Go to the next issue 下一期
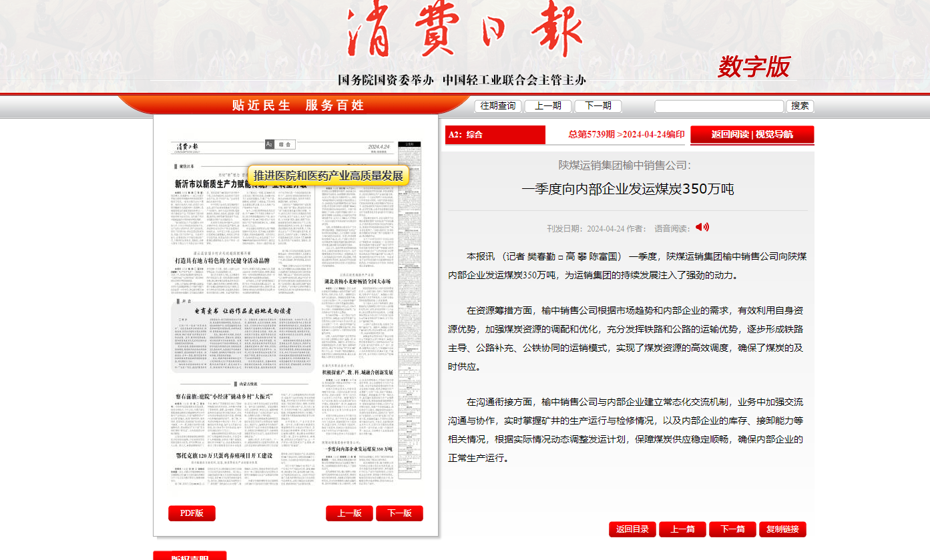 coord(598,106)
